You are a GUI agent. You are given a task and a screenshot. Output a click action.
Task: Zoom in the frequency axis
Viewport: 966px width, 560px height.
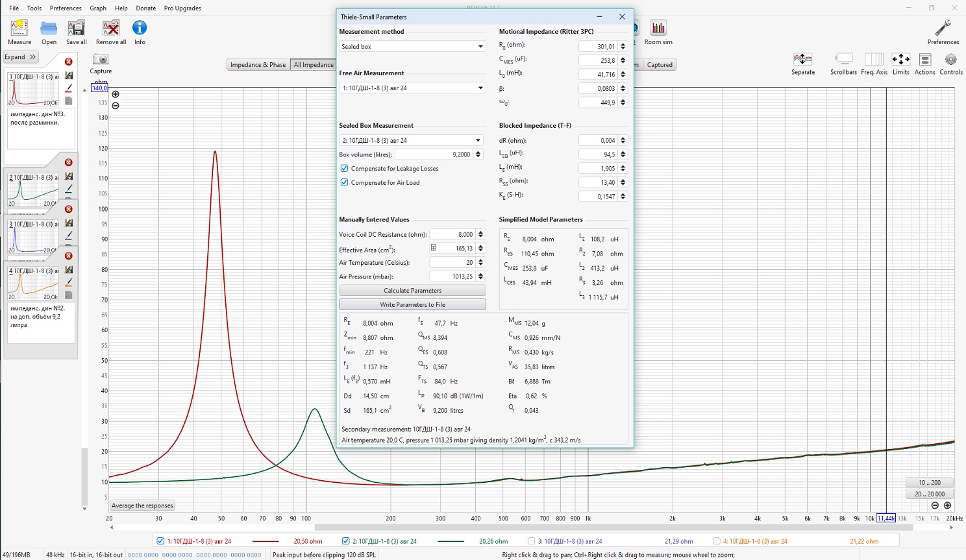[x=947, y=505]
